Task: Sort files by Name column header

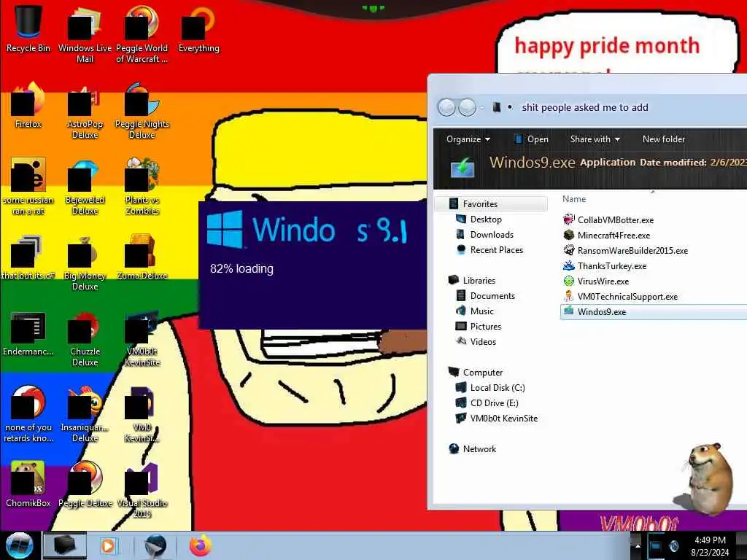Action: [x=574, y=199]
